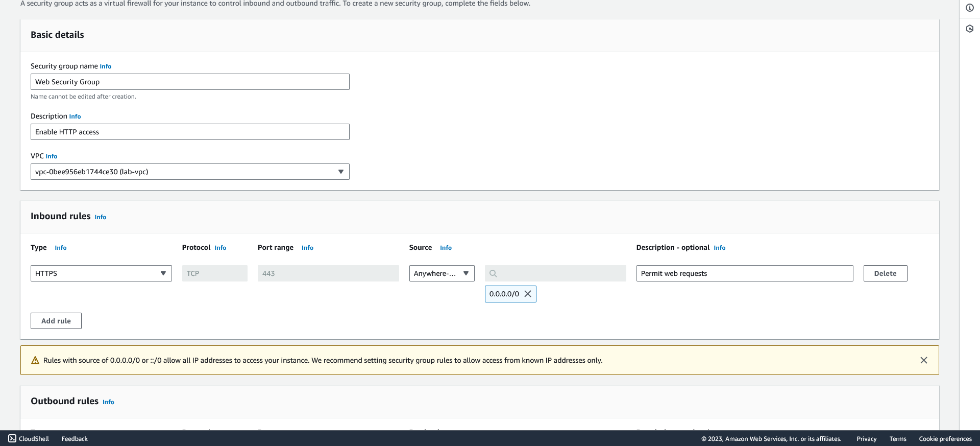Open Info link beside Port range column

[307, 248]
